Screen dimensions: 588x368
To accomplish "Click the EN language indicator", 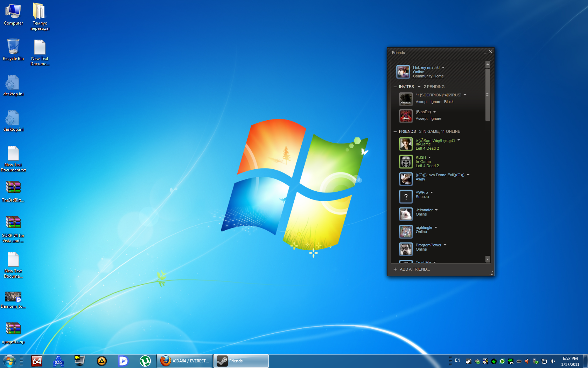I will tap(457, 360).
